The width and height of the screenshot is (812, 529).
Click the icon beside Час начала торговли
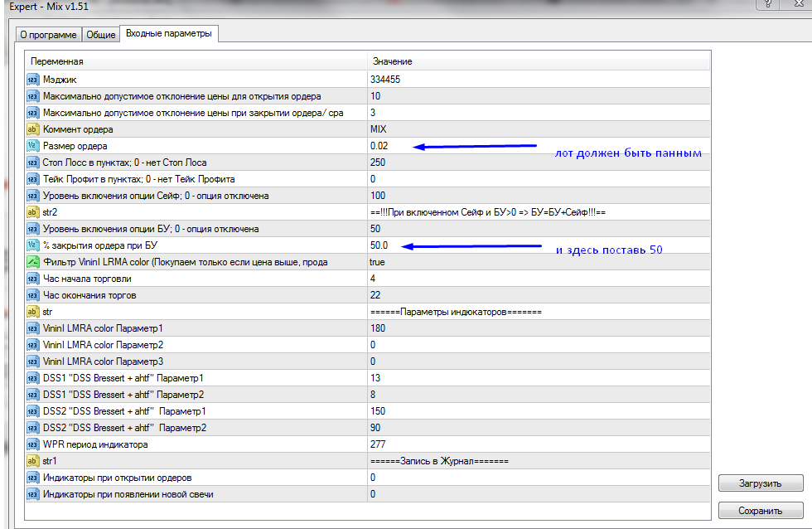pos(32,279)
